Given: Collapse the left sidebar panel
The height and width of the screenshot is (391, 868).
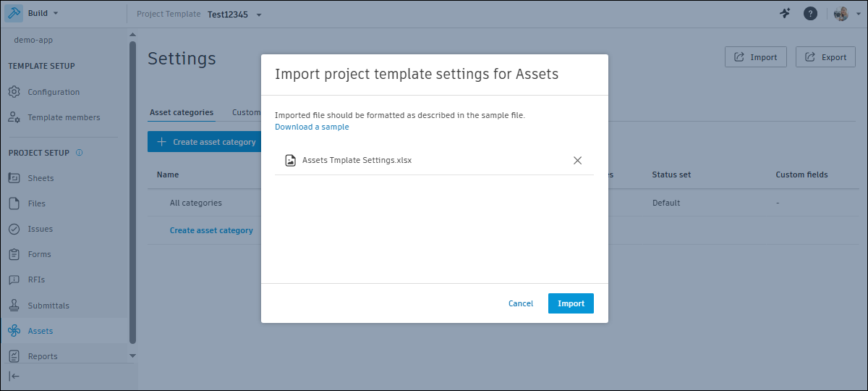Looking at the screenshot, I should click(14, 376).
